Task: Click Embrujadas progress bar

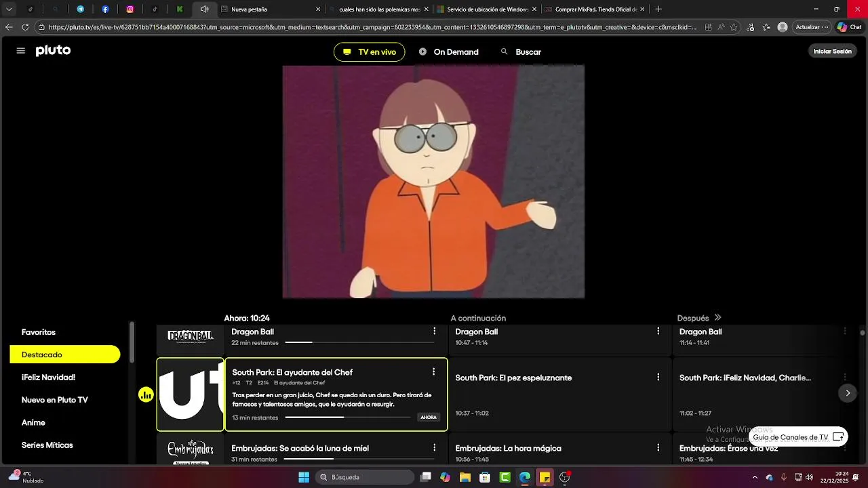Action: pos(358,459)
